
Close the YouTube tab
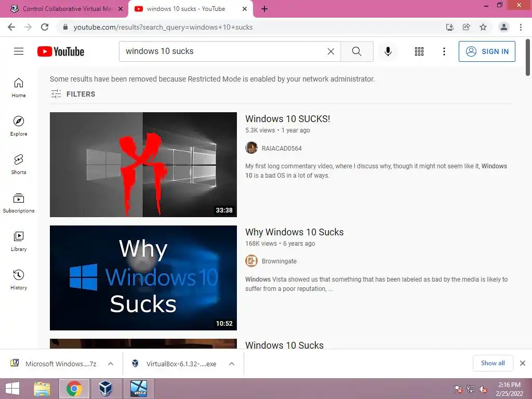click(245, 9)
